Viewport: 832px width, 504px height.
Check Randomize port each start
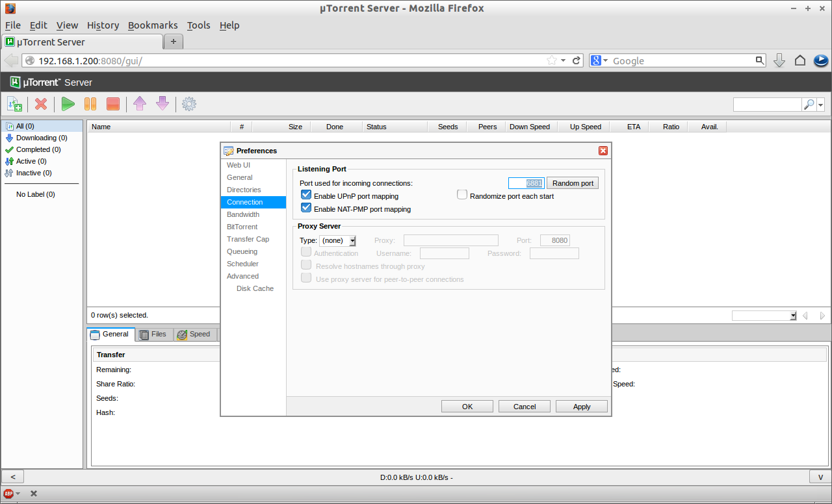462,194
